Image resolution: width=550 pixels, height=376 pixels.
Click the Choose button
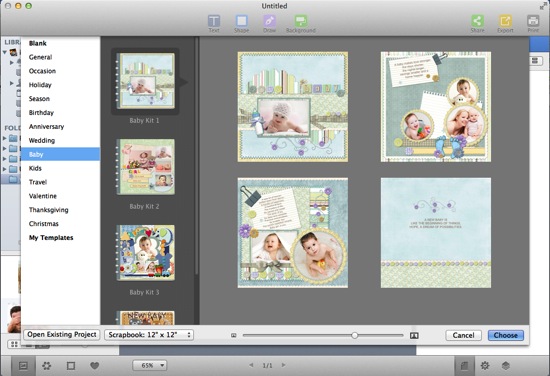click(x=505, y=335)
